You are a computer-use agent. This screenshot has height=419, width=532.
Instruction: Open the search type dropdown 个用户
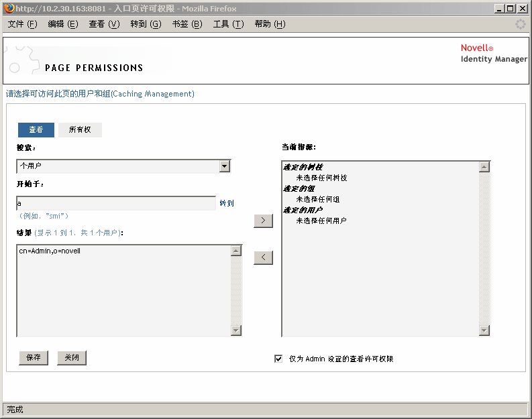123,166
